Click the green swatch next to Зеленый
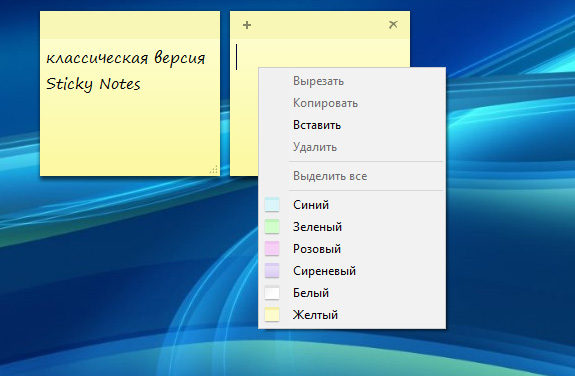Image resolution: width=575 pixels, height=376 pixels. (272, 227)
